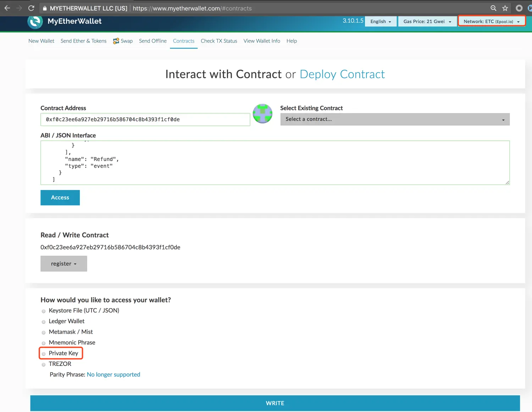The height and width of the screenshot is (412, 532).
Task: Click the version number 3.10.1.5
Action: (353, 21)
